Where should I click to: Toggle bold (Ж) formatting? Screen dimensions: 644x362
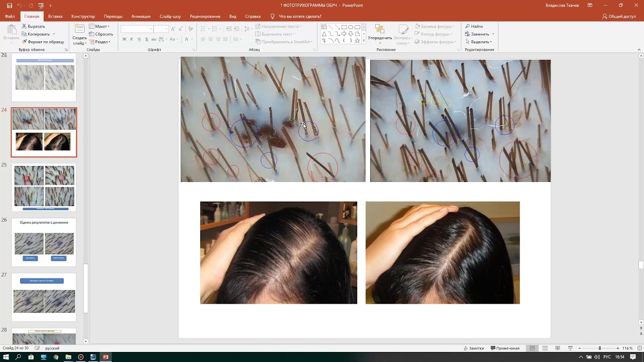124,39
